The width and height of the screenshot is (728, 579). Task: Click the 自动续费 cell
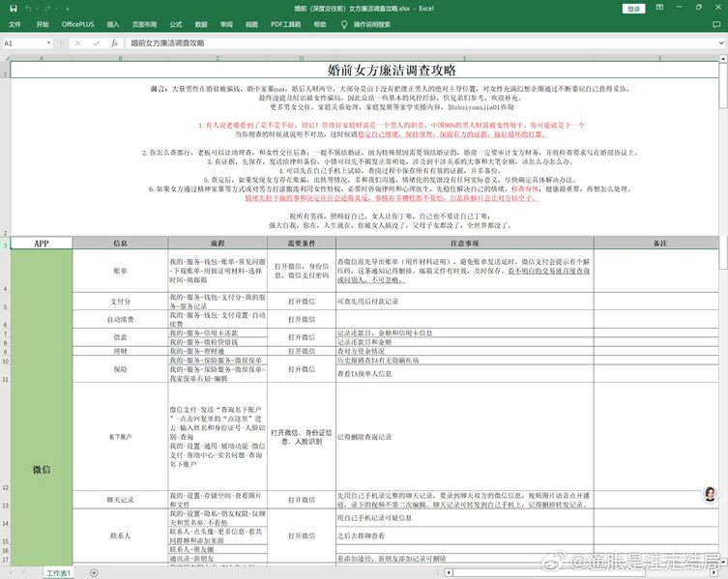click(120, 319)
